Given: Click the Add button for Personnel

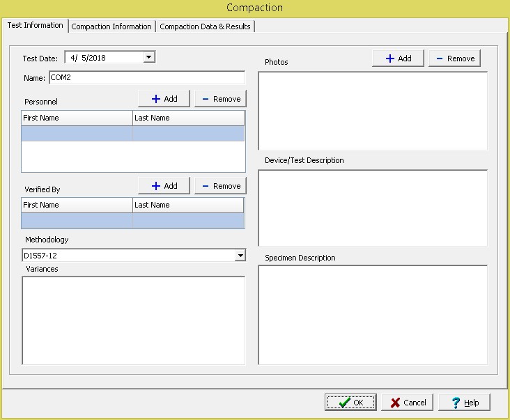Looking at the screenshot, I should point(164,99).
